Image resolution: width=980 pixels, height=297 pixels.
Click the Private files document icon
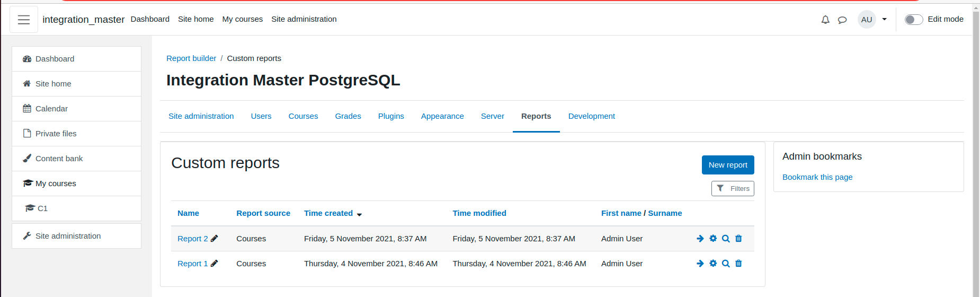(x=27, y=134)
